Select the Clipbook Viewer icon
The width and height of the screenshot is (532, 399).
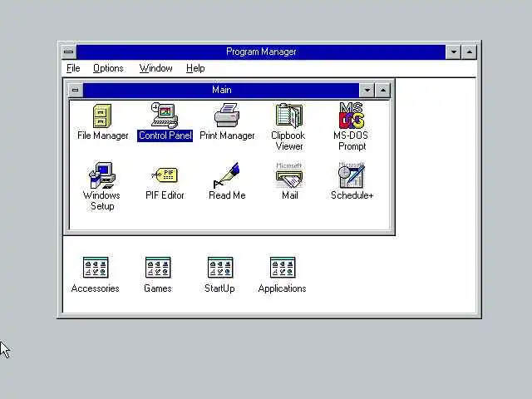289,116
